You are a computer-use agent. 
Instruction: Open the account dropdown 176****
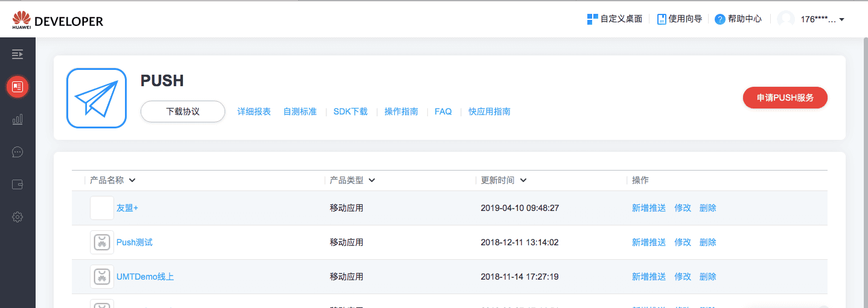[x=822, y=19]
